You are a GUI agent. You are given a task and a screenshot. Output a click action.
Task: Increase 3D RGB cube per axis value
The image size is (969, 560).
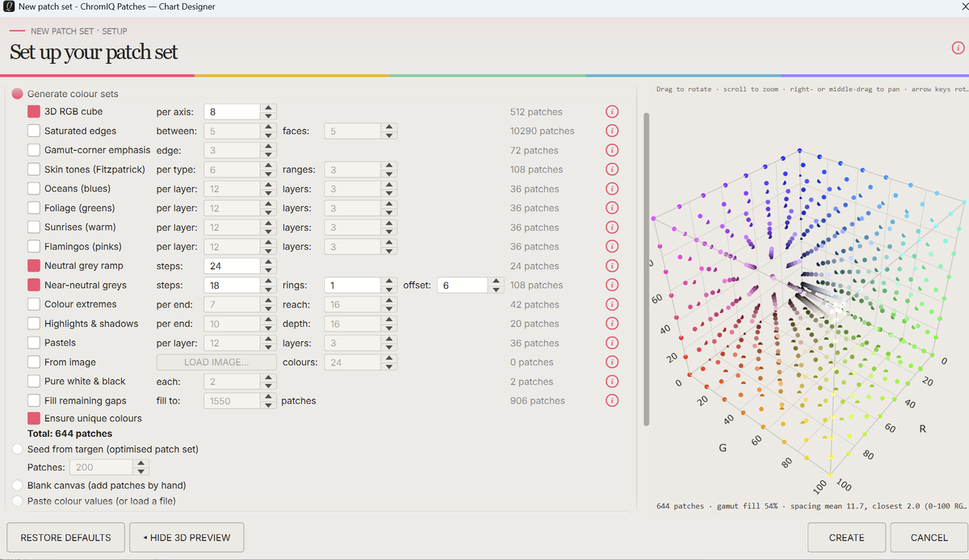click(x=269, y=108)
